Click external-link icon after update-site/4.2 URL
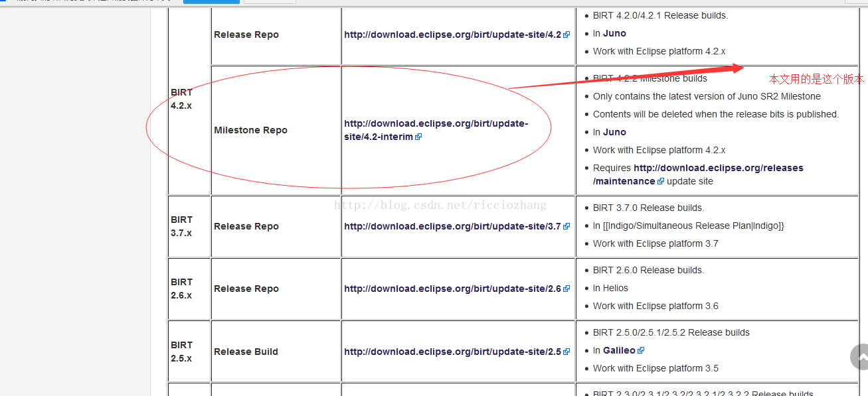The width and height of the screenshot is (868, 396). [x=566, y=35]
